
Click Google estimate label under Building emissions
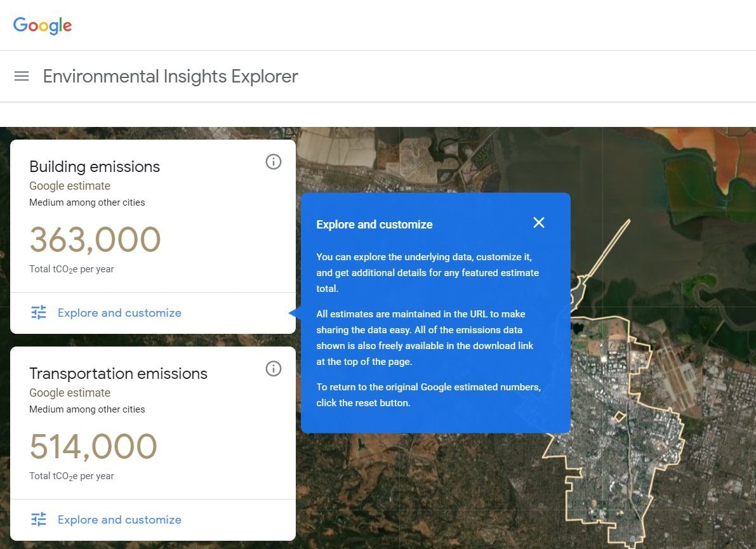70,186
